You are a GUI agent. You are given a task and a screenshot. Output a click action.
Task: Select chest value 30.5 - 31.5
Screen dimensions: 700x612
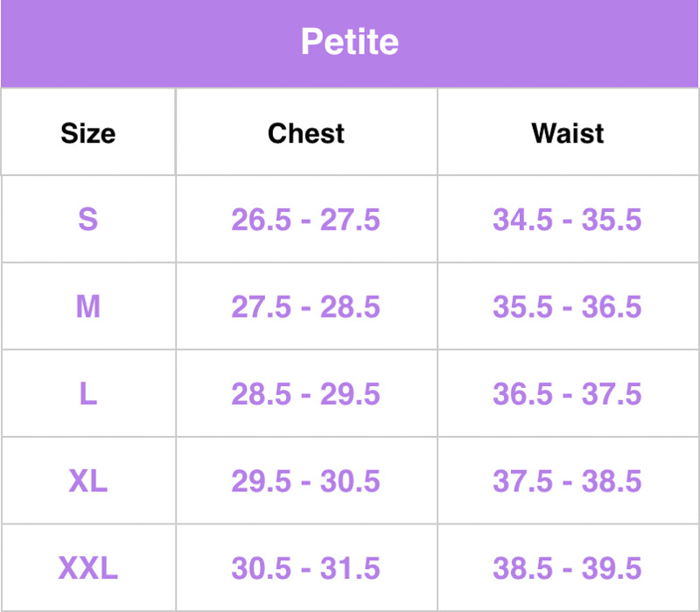305,568
